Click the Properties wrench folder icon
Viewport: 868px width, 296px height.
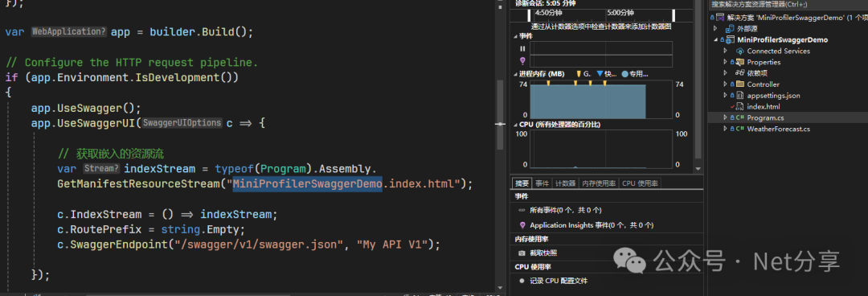pyautogui.click(x=740, y=62)
